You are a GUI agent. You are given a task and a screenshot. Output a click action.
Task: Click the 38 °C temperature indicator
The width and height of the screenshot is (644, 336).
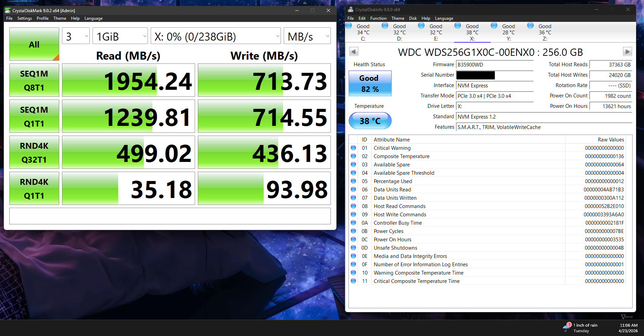(370, 121)
